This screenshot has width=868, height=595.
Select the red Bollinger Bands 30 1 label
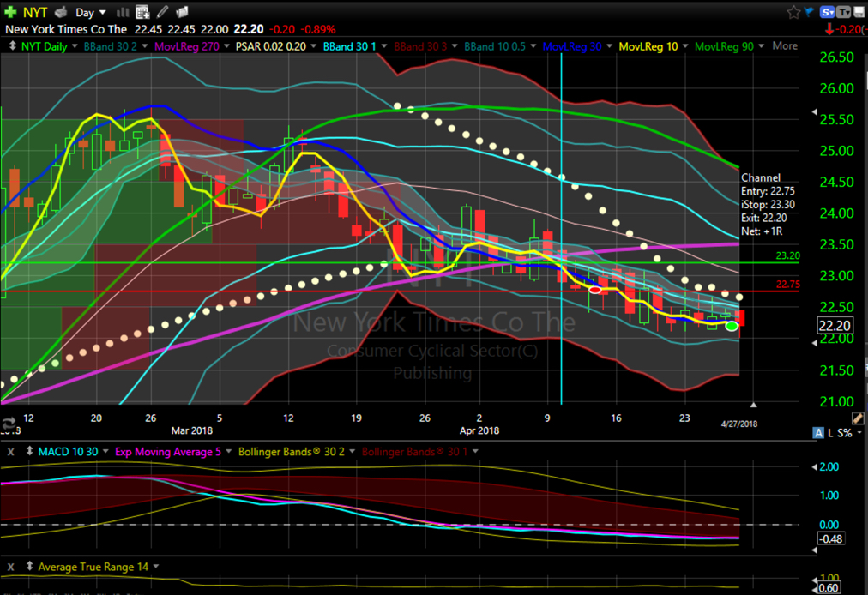click(414, 452)
